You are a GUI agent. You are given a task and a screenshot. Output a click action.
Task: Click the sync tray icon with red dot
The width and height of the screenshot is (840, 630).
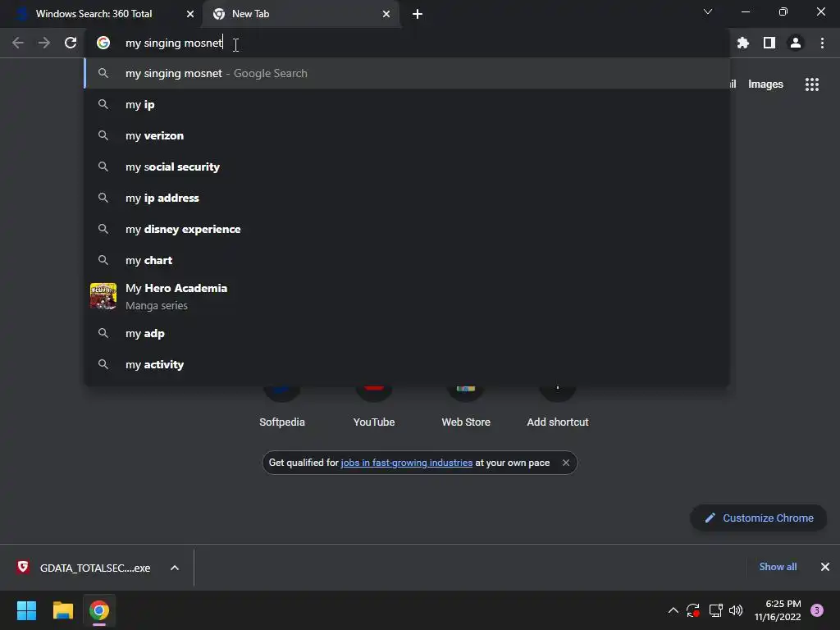coord(693,610)
